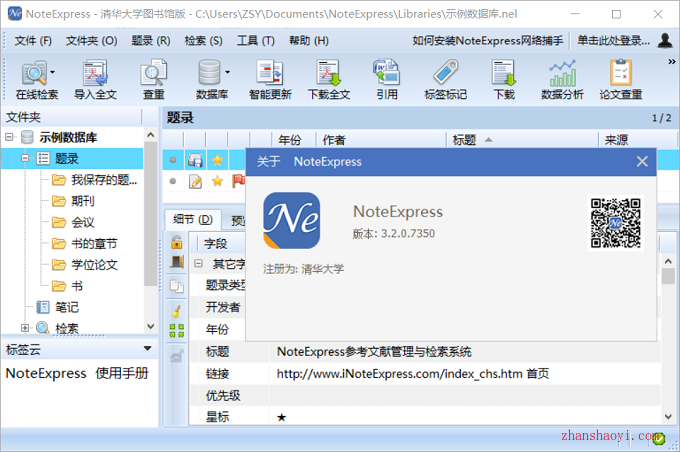Collapse the 示例数据库 tree node
The width and height of the screenshot is (680, 452).
pos(9,137)
